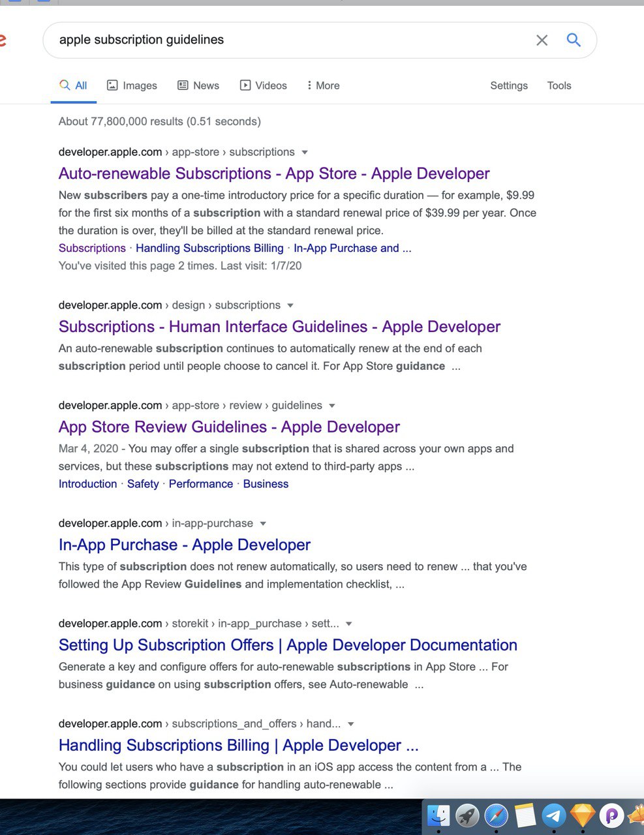Open Finder from the Dock
The height and width of the screenshot is (835, 644).
438,815
